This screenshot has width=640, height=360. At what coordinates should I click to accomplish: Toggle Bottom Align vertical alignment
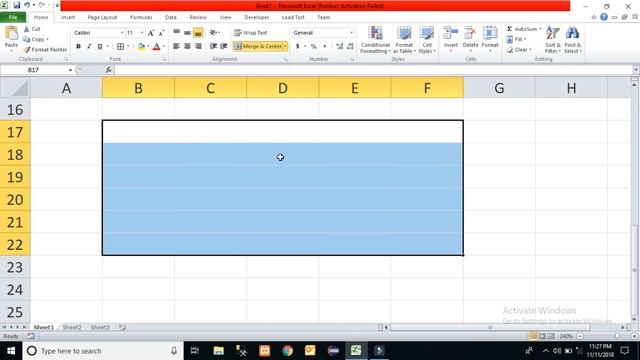(198, 33)
